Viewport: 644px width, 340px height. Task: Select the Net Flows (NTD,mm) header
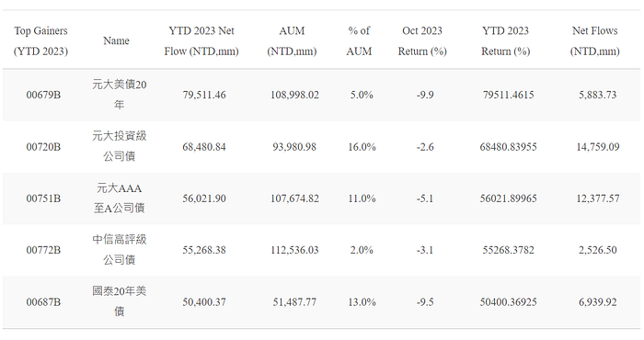tap(594, 41)
